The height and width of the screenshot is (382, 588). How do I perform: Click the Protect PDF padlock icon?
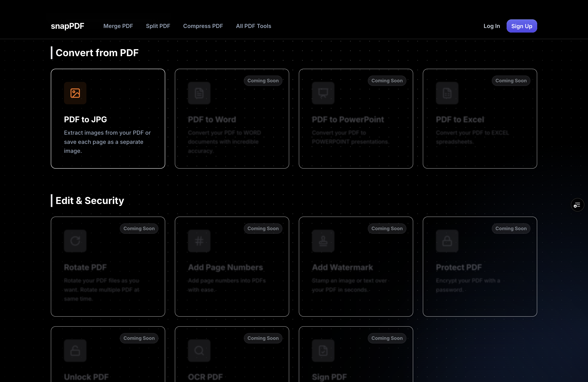coord(447,241)
